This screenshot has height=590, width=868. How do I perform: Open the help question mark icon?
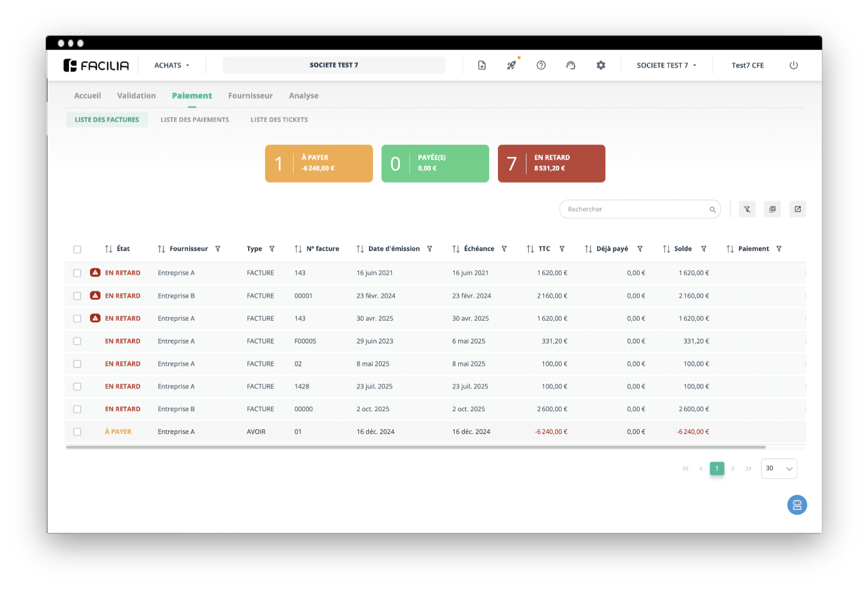541,65
